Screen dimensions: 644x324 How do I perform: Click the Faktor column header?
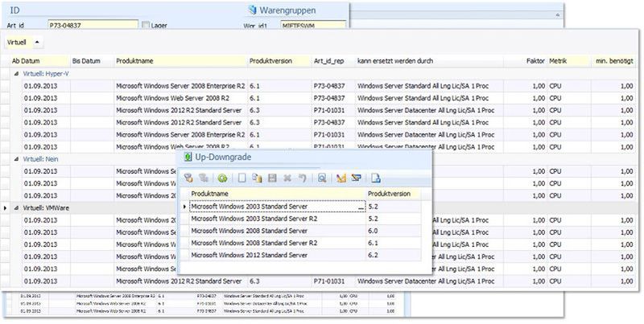526,60
